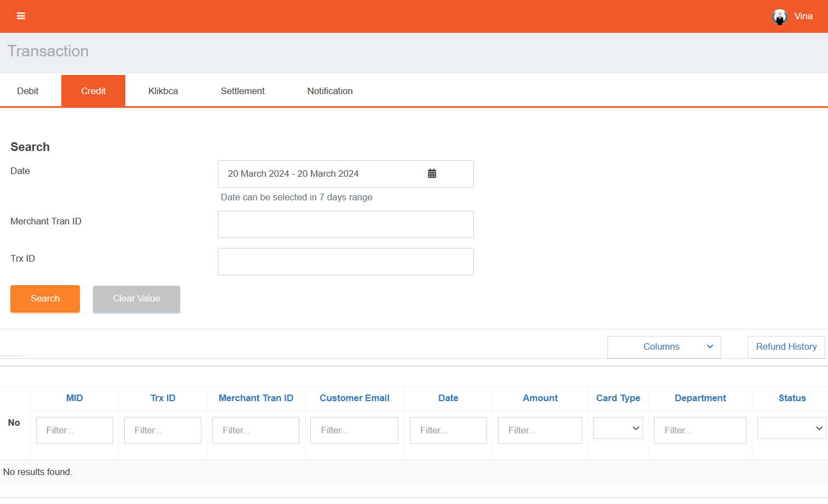Click the orange Search button

tap(45, 299)
